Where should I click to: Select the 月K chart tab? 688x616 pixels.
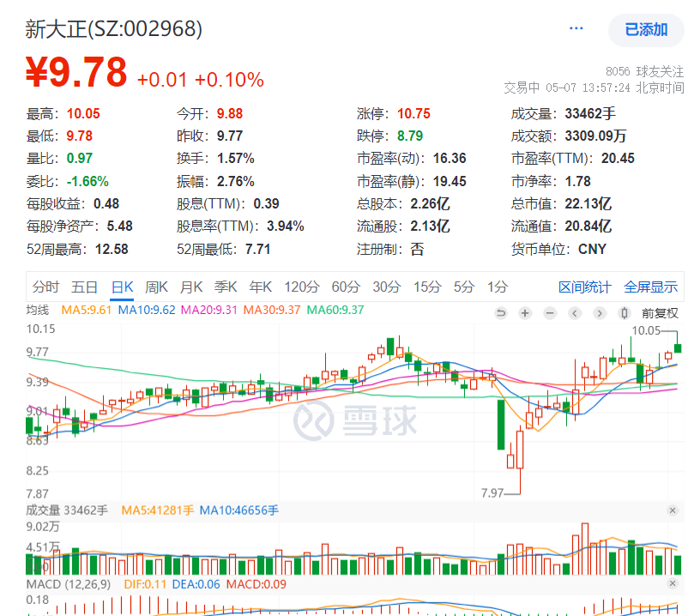pyautogui.click(x=190, y=287)
